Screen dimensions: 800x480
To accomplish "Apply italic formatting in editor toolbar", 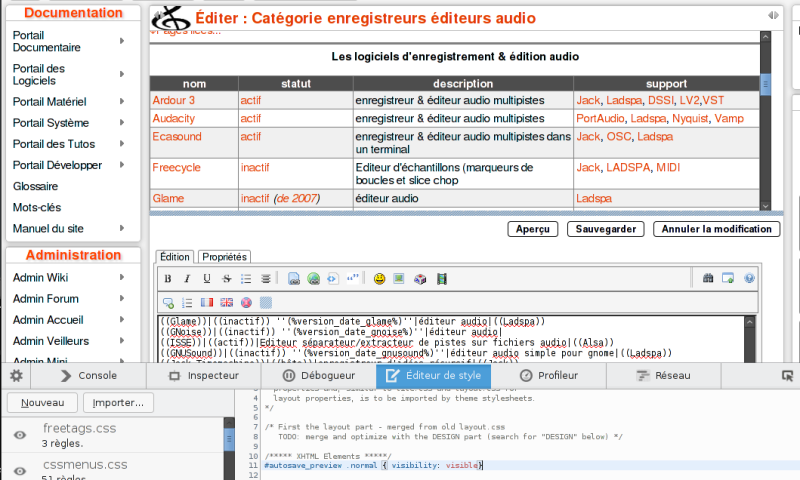I will (x=188, y=278).
